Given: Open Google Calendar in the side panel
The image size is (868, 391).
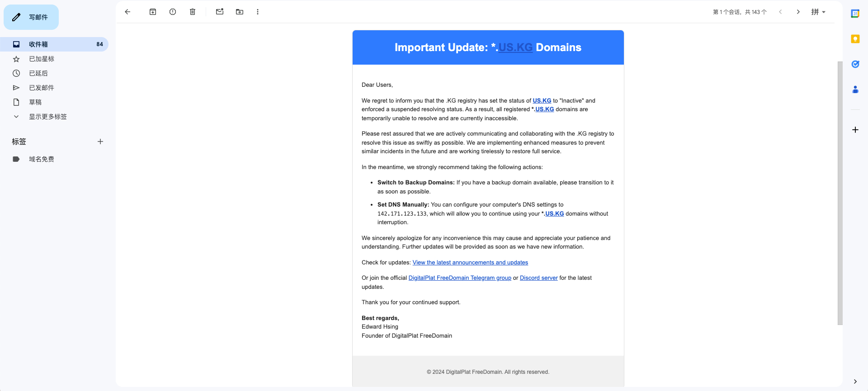Looking at the screenshot, I should 855,14.
